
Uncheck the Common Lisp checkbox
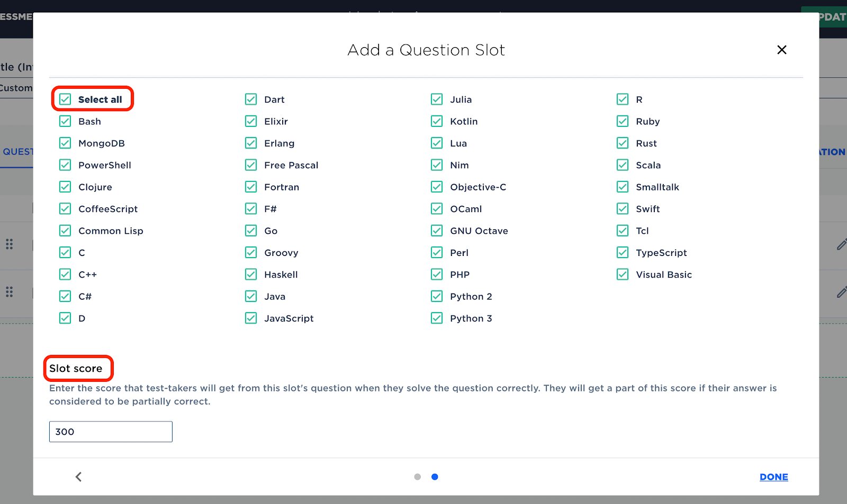(x=65, y=231)
